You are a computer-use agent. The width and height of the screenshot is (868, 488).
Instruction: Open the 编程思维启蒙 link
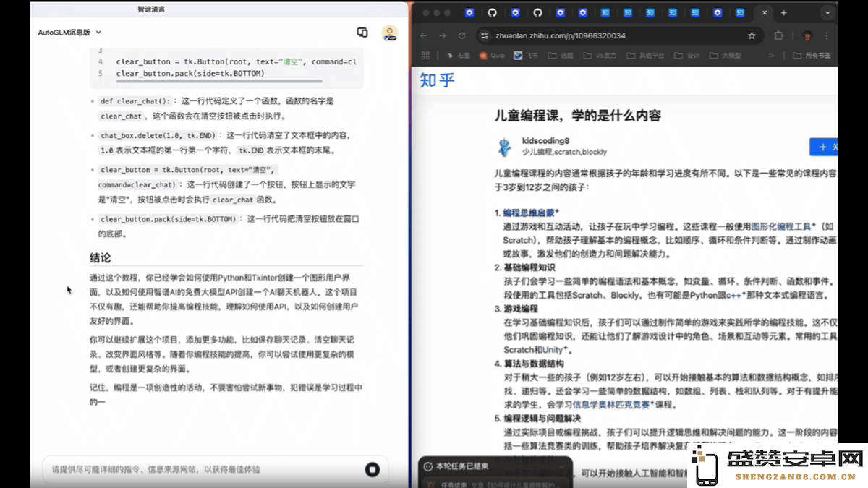click(x=532, y=213)
